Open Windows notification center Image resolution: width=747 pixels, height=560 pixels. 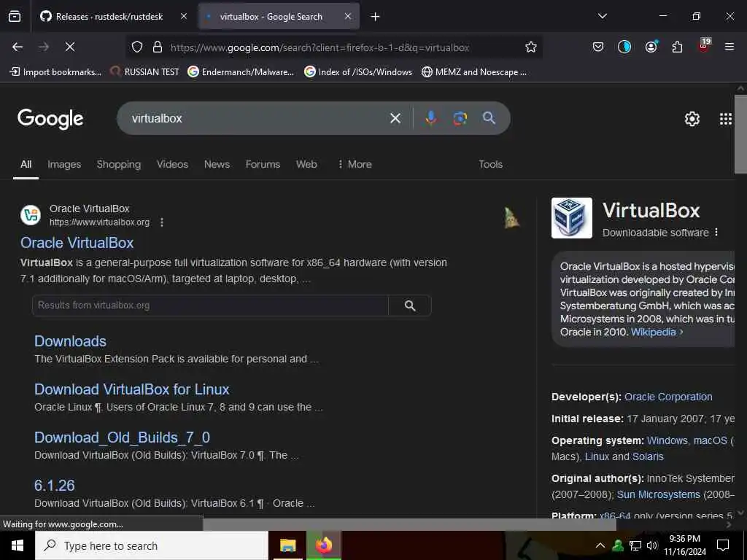pos(723,545)
